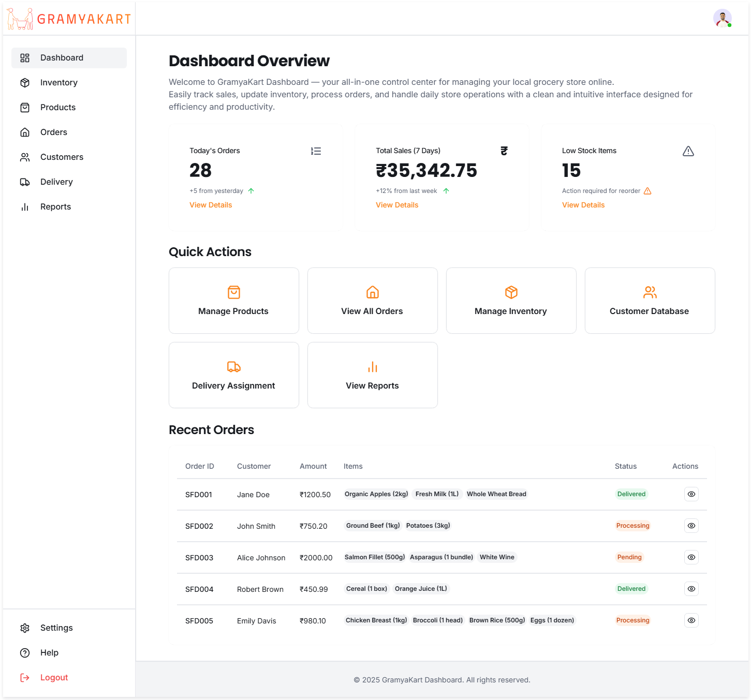The image size is (751, 700).
Task: Click the eye icon on Emily Davis's order
Action: [x=691, y=620]
